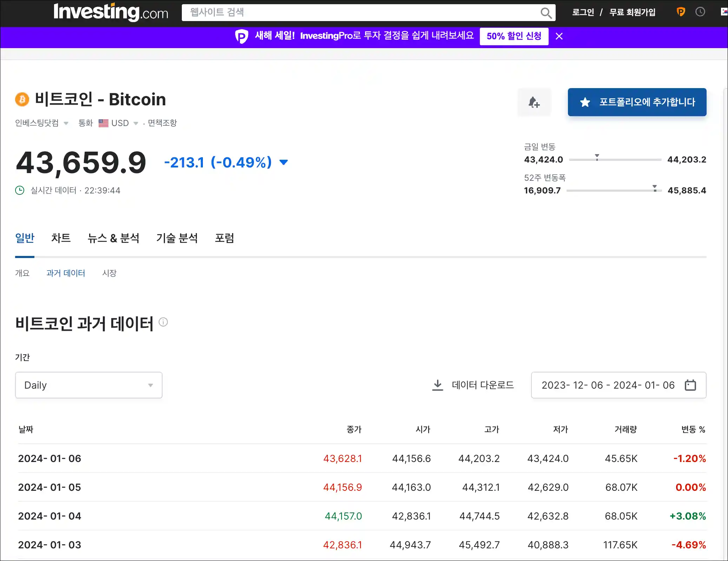Click the Korean flag language icon
This screenshot has width=728, height=561.
point(724,12)
